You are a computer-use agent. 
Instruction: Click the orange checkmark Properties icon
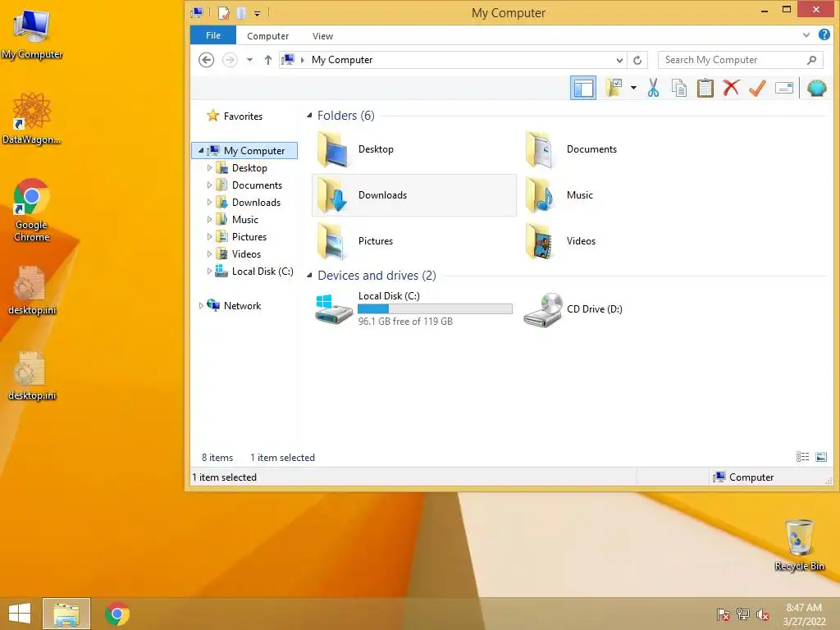click(x=757, y=87)
